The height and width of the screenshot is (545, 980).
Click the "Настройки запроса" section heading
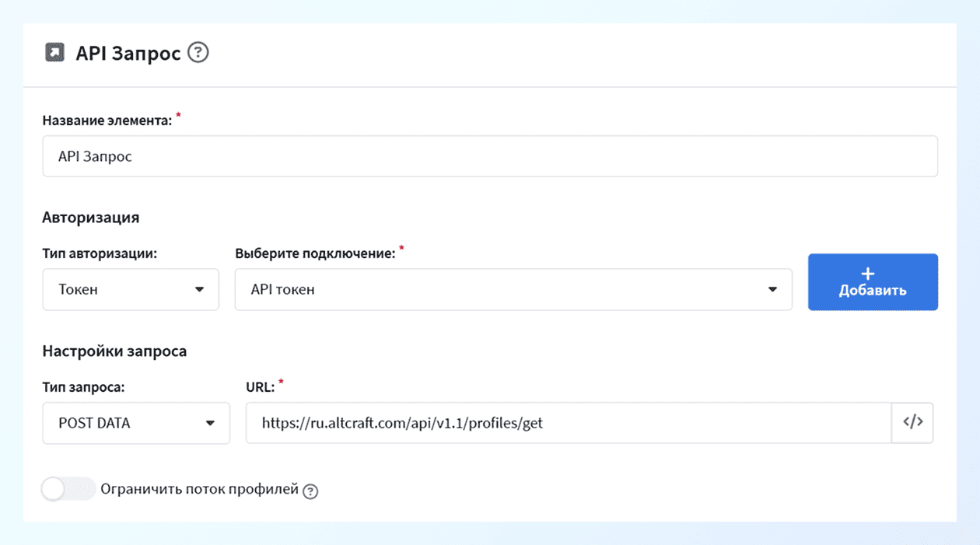point(114,351)
